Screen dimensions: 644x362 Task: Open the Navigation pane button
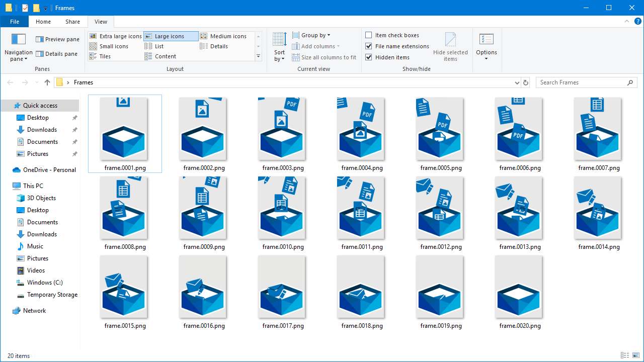pyautogui.click(x=19, y=47)
